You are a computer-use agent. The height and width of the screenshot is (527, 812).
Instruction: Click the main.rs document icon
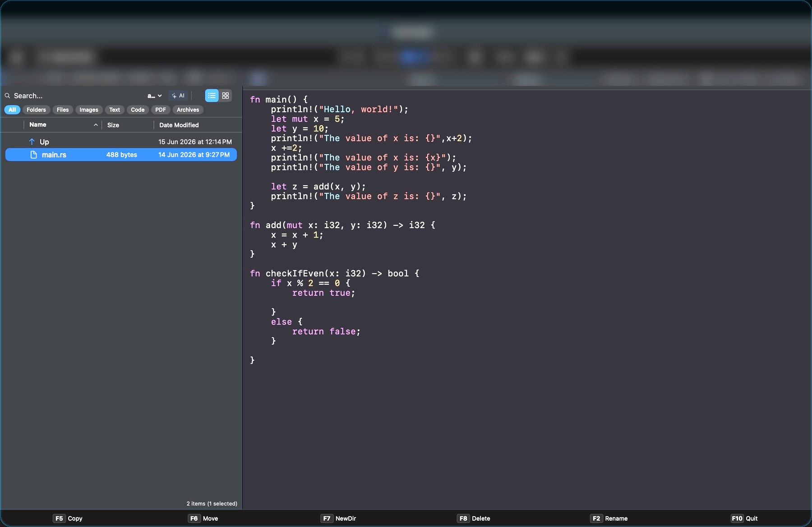click(33, 155)
